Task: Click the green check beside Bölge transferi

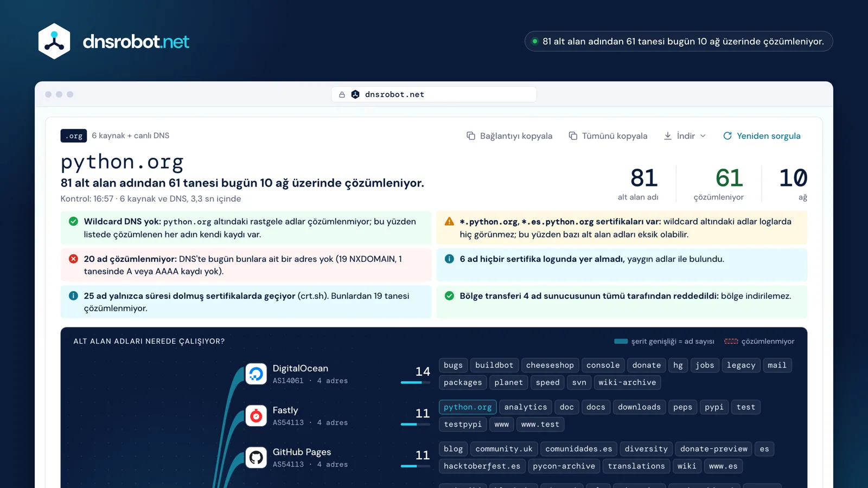Action: click(449, 296)
